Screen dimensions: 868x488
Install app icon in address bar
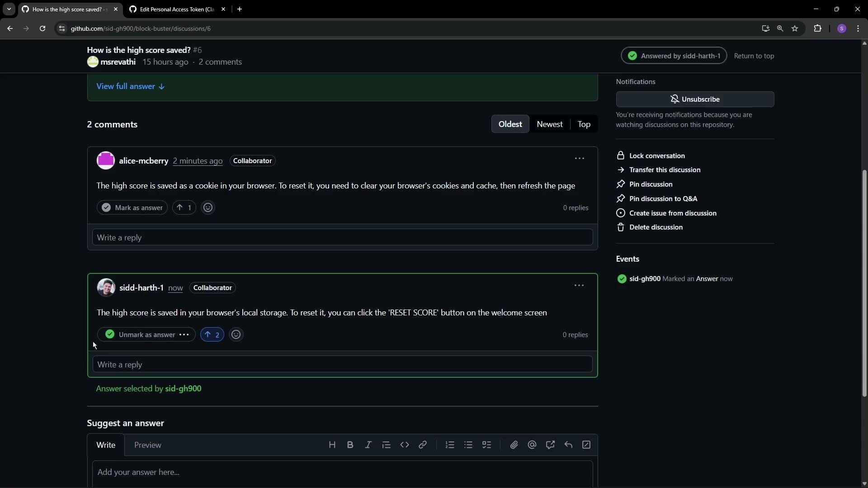tap(765, 28)
